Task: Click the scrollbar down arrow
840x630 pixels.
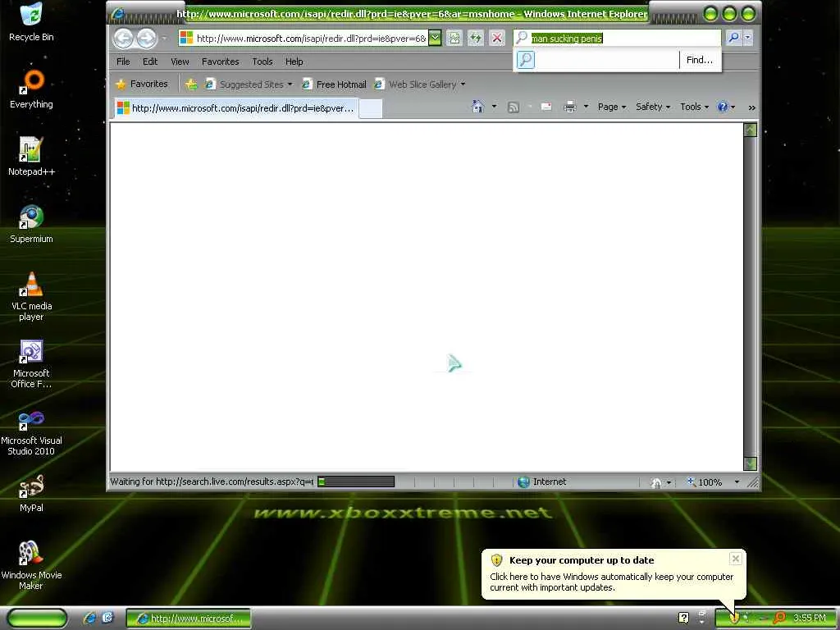Action: [x=750, y=463]
